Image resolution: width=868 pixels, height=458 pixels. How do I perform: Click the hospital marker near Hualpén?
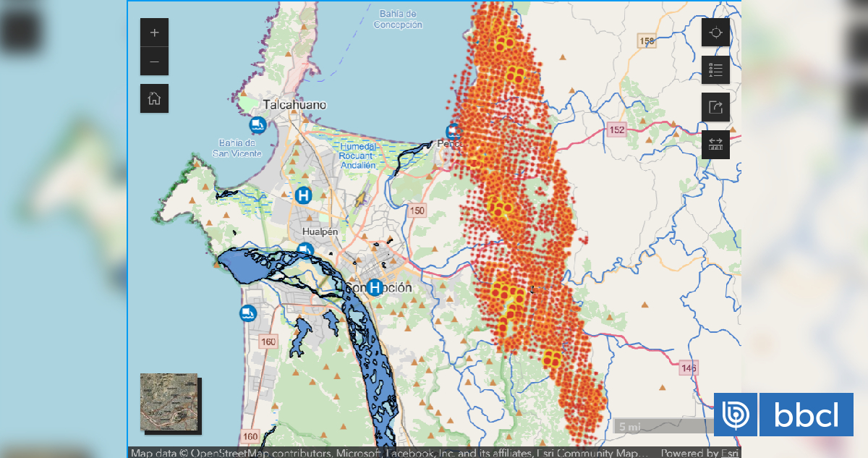304,195
